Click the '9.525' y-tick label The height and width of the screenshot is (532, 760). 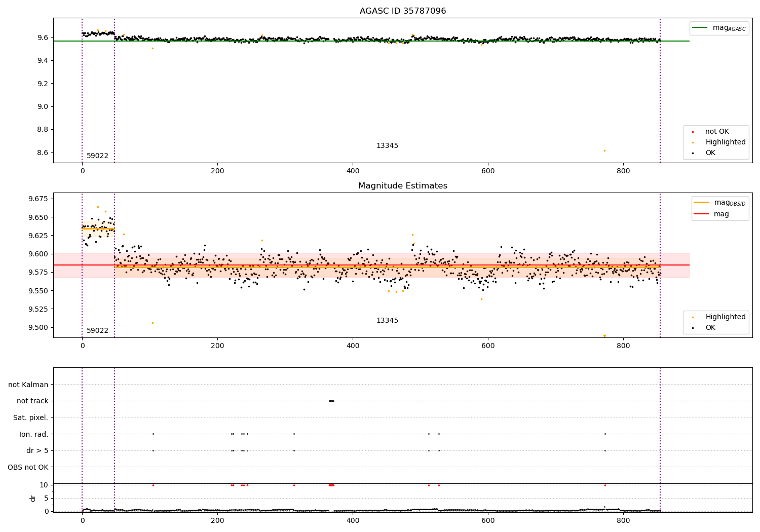[39, 309]
